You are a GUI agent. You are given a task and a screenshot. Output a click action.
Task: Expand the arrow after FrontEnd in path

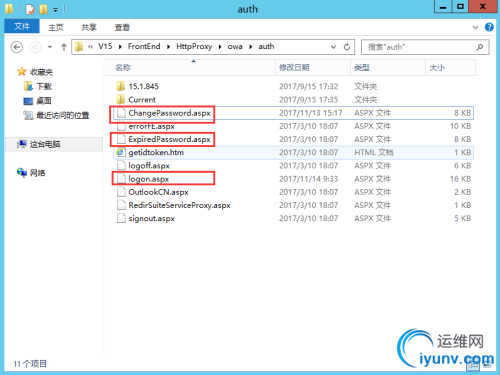point(168,47)
